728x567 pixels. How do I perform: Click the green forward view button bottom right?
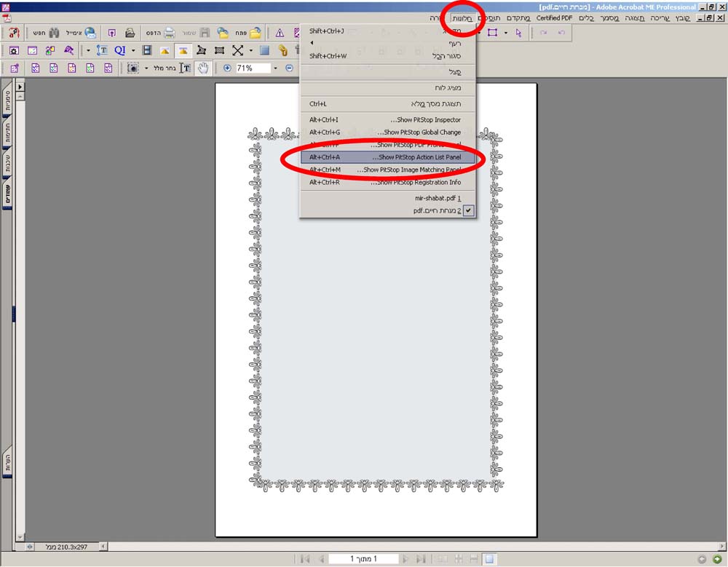tap(717, 559)
